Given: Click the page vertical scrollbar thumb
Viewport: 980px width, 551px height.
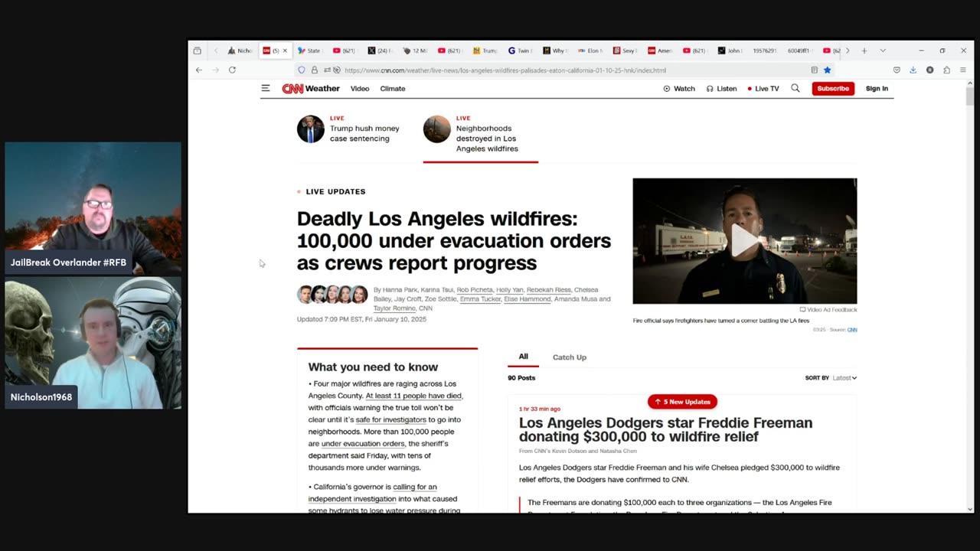Looking at the screenshot, I should point(969,96).
